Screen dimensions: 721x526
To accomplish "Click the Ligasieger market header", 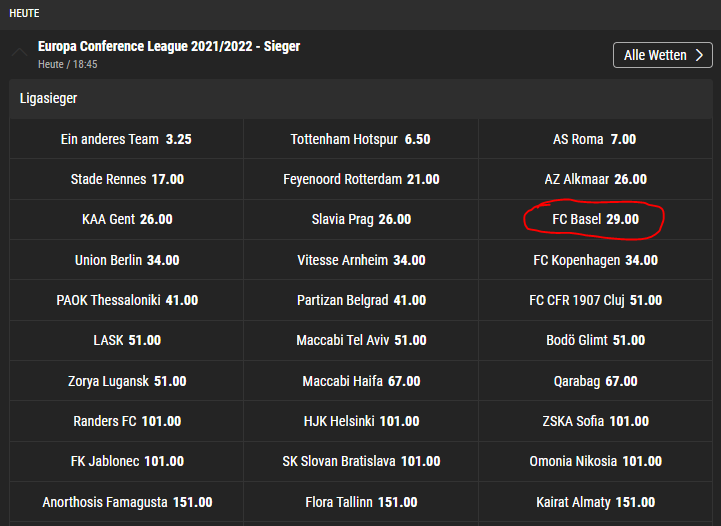I will (361, 99).
